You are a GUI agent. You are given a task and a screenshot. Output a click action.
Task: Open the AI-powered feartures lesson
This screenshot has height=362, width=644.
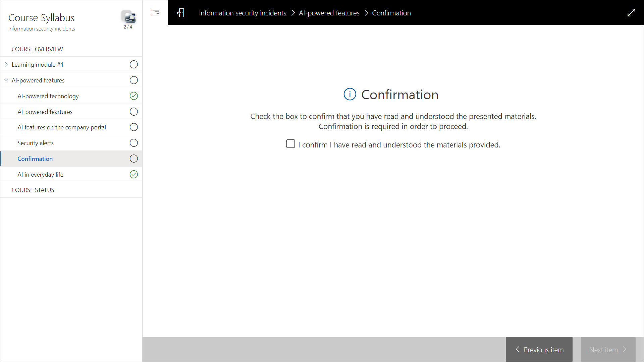(x=45, y=112)
